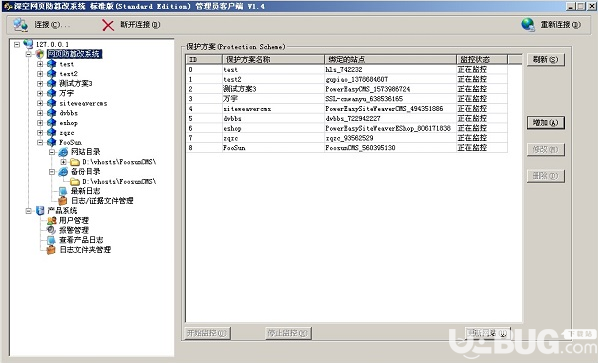The height and width of the screenshot is (363, 598).
Task: Sort by 绑定的站点 column header
Action: pyautogui.click(x=391, y=59)
